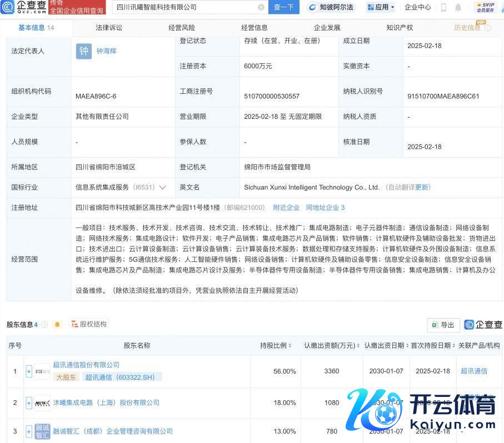Sort by 持股比例 column
The height and width of the screenshot is (443, 504).
click(275, 345)
